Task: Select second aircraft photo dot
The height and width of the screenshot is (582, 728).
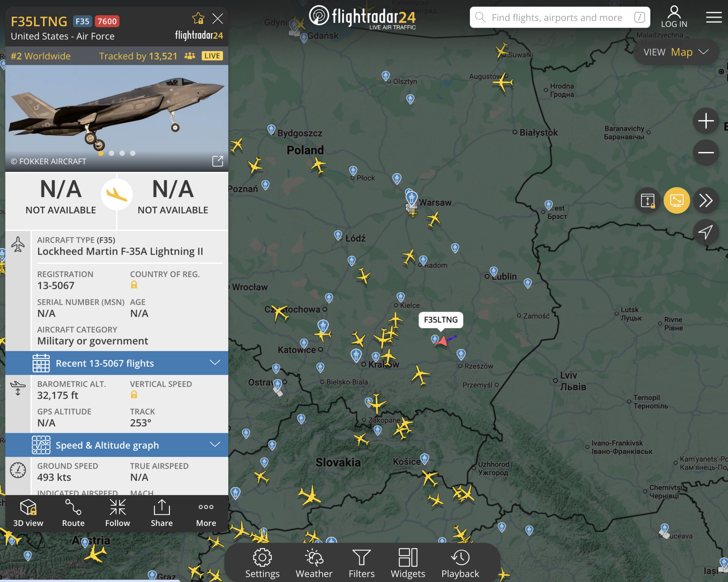Action: point(111,153)
